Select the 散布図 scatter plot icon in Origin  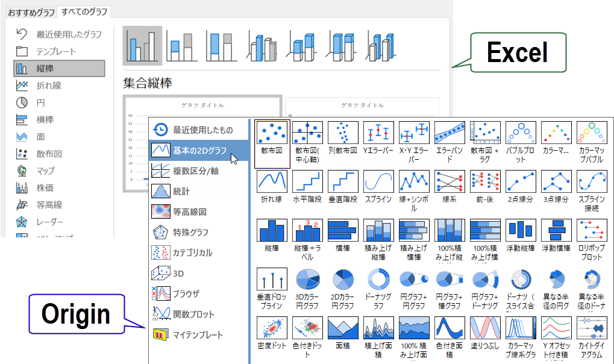pyautogui.click(x=272, y=133)
